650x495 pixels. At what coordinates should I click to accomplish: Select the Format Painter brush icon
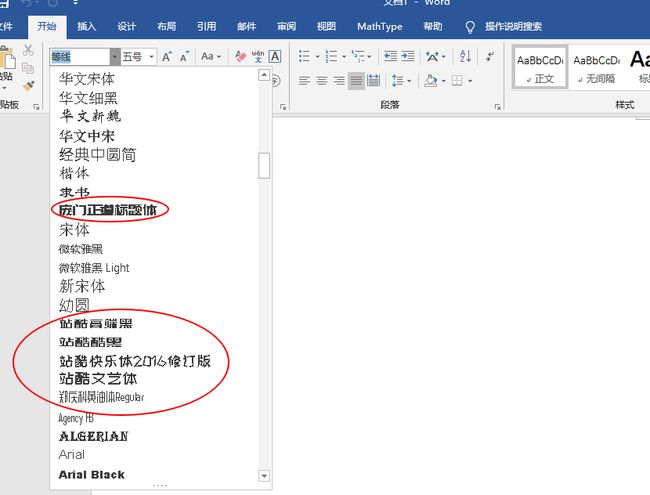click(28, 86)
